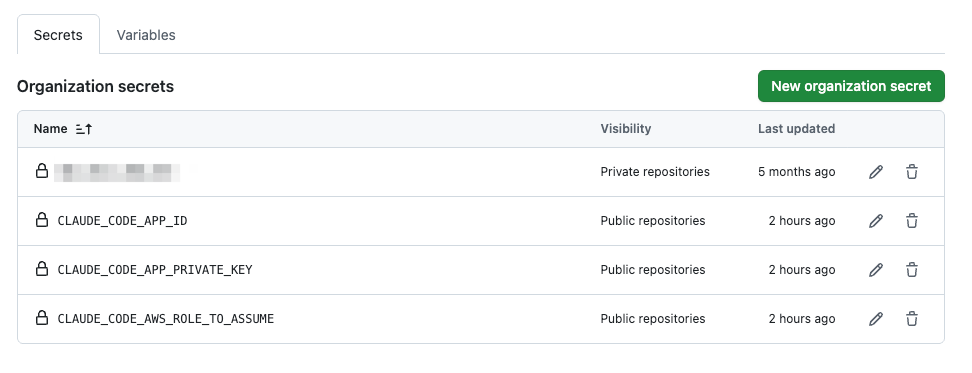The image size is (972, 373).
Task: Edit the CLAUDE_CODE_APP_ID secret with pencil icon
Action: pyautogui.click(x=875, y=221)
